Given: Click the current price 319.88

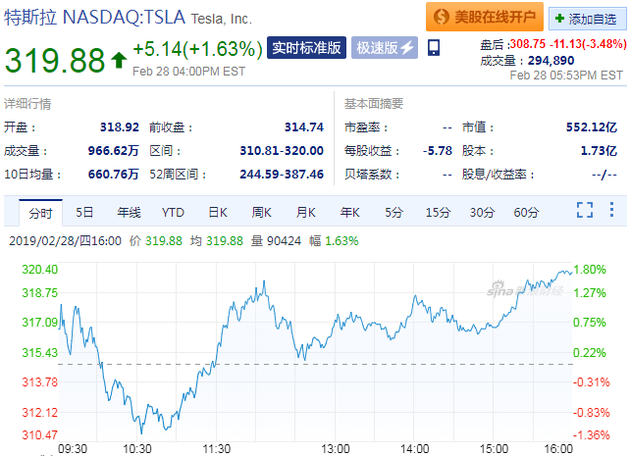Looking at the screenshot, I should [x=55, y=60].
